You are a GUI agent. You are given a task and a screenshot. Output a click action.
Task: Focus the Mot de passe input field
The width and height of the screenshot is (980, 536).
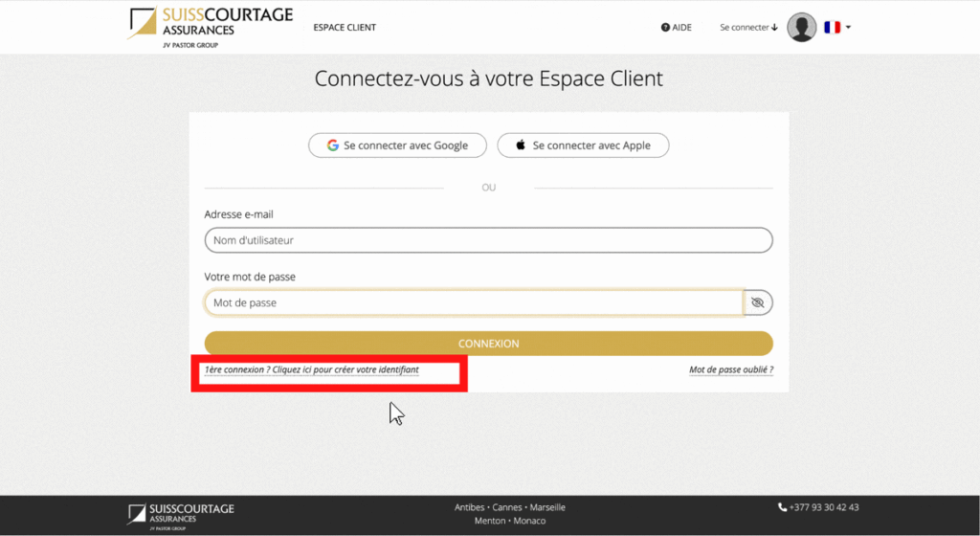pos(474,302)
